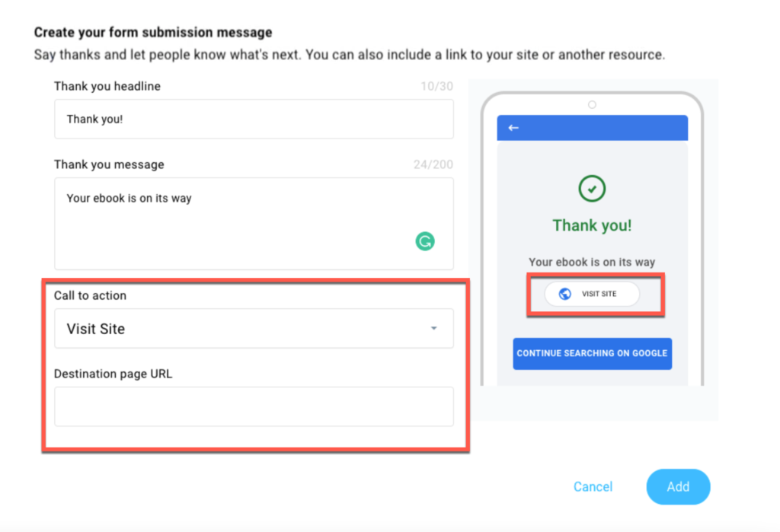Click the Call to action label
Image resolution: width=780 pixels, height=532 pixels.
click(x=90, y=295)
